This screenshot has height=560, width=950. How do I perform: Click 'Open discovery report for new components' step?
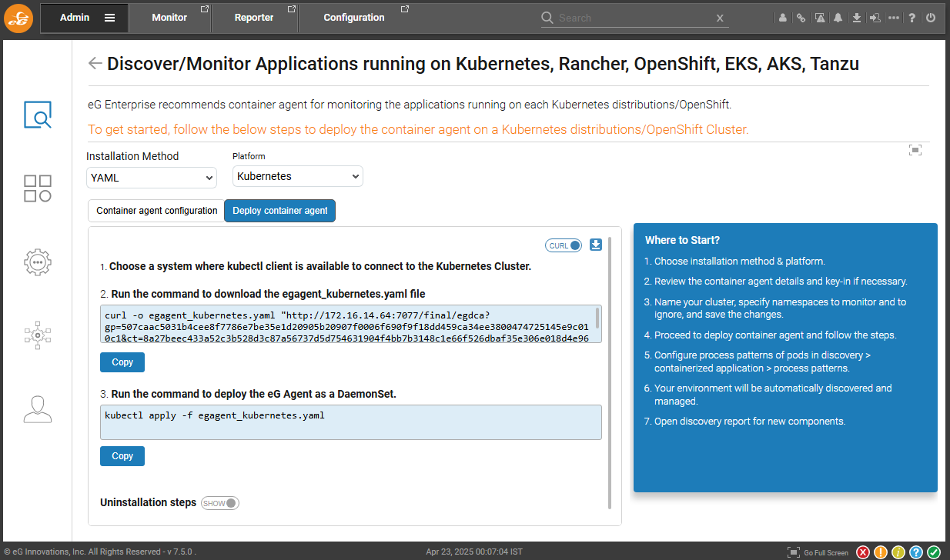[750, 422]
